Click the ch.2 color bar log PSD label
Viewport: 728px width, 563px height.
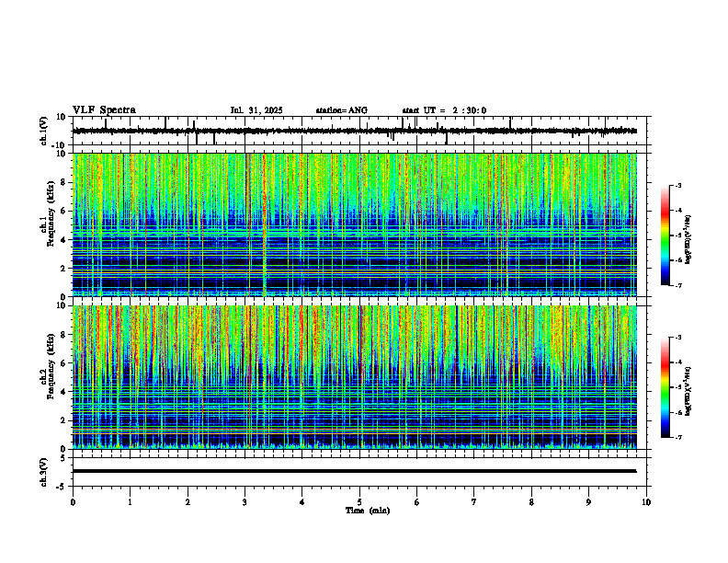pyautogui.click(x=688, y=391)
